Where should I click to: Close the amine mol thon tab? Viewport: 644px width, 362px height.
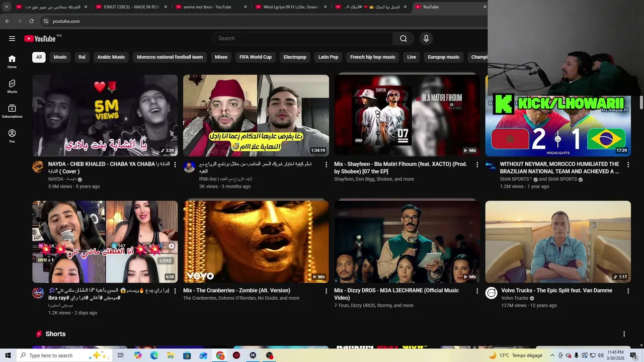[246, 7]
